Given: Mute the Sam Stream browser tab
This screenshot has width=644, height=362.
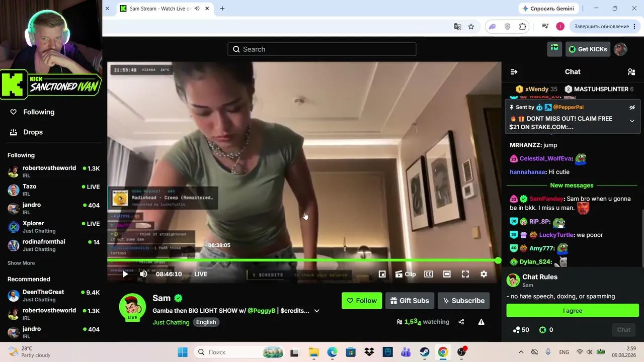Looking at the screenshot, I should pos(197,9).
